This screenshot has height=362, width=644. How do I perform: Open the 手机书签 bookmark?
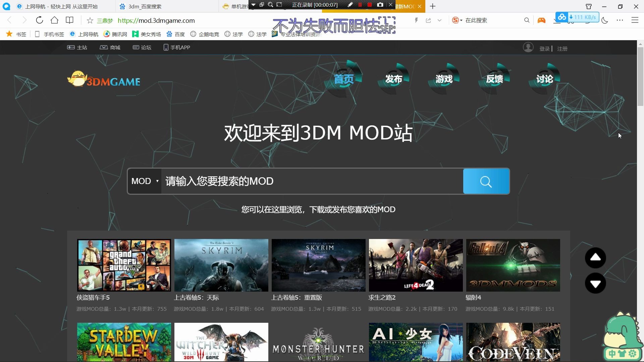(x=50, y=34)
